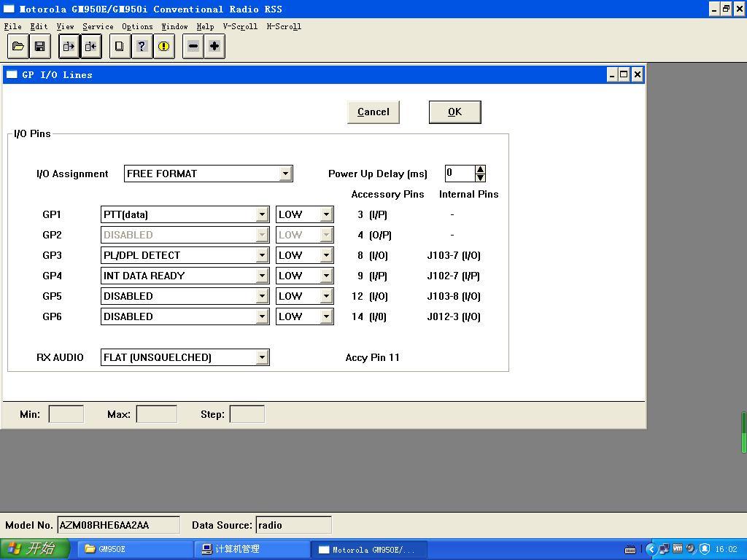Click the Model No. field
Image resolution: width=747 pixels, height=560 pixels.
pos(119,525)
